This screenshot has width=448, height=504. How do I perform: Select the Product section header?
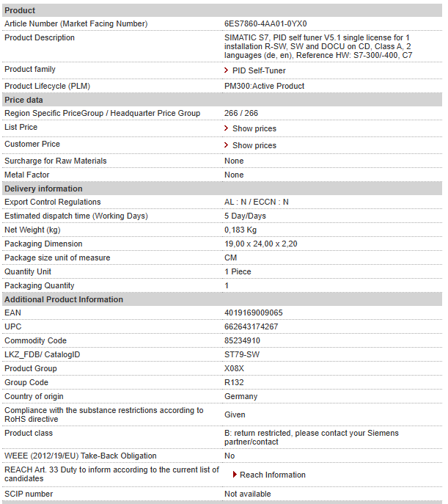(222, 10)
